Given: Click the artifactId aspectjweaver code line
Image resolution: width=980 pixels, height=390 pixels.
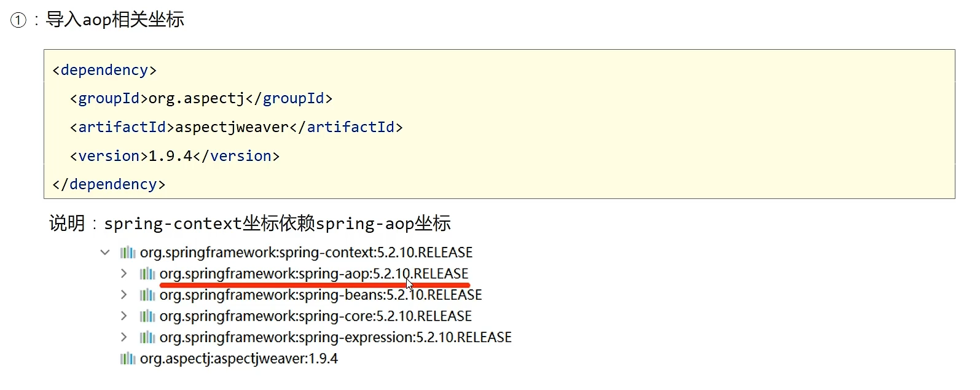Looking at the screenshot, I should [x=236, y=127].
